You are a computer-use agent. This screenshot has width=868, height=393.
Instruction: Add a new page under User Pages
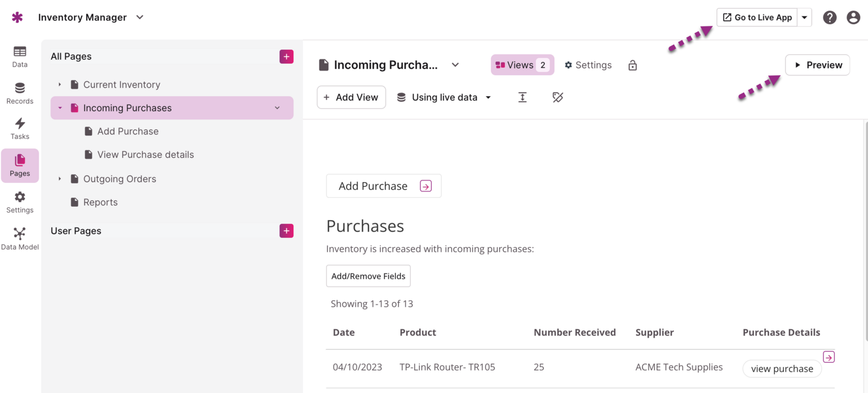286,231
